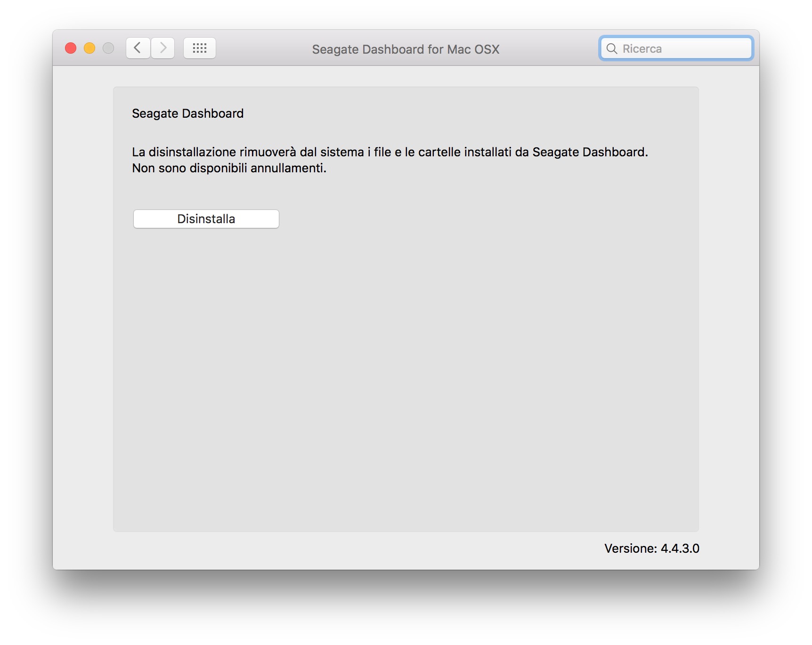Click the line starting 'La disinstallazione rimuoverà'
Image resolution: width=812 pixels, height=645 pixels.
(390, 152)
